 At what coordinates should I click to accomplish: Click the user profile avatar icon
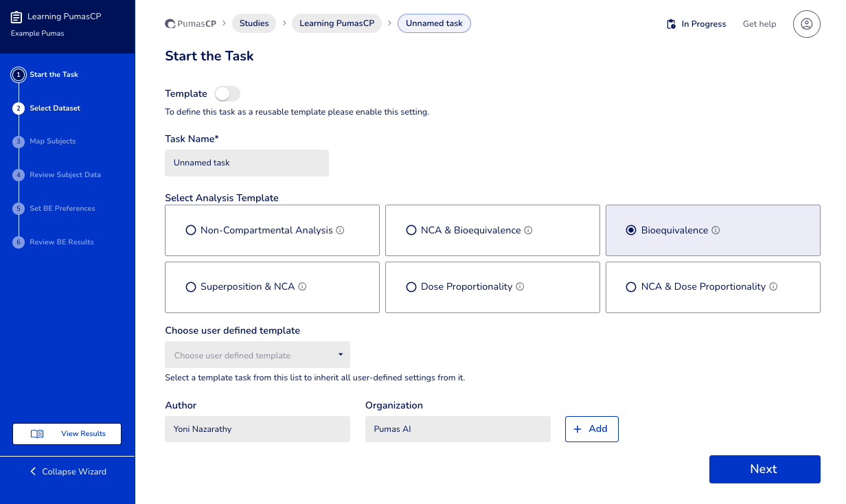click(806, 24)
